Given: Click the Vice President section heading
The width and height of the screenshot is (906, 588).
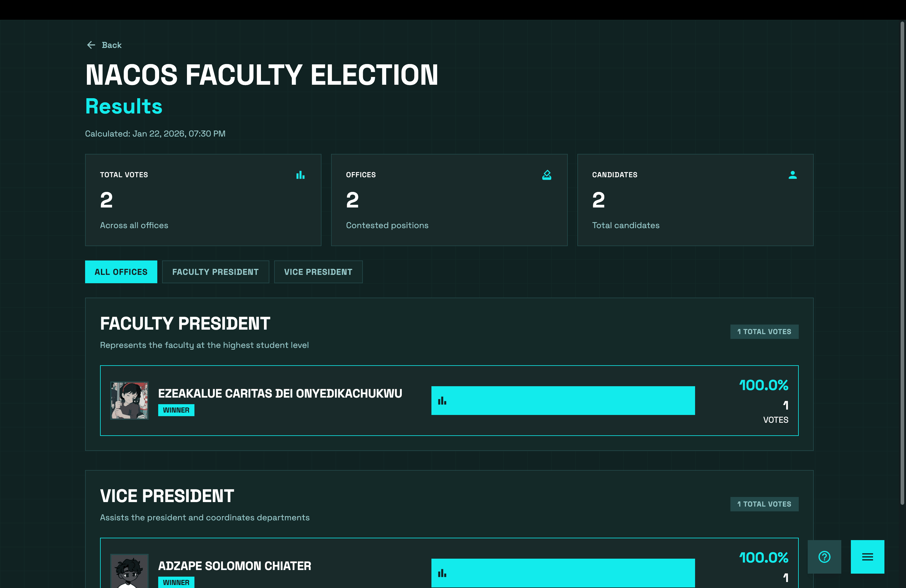Looking at the screenshot, I should [x=167, y=496].
